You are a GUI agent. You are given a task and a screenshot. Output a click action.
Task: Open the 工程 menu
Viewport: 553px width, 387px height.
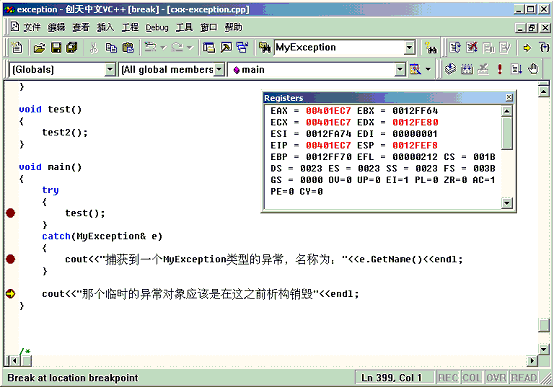[x=130, y=27]
